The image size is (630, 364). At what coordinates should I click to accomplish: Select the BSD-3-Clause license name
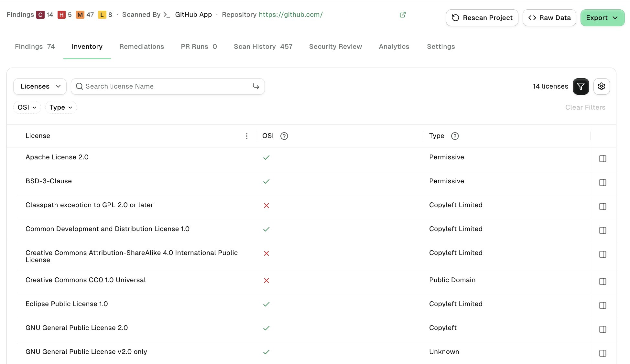[x=49, y=181]
